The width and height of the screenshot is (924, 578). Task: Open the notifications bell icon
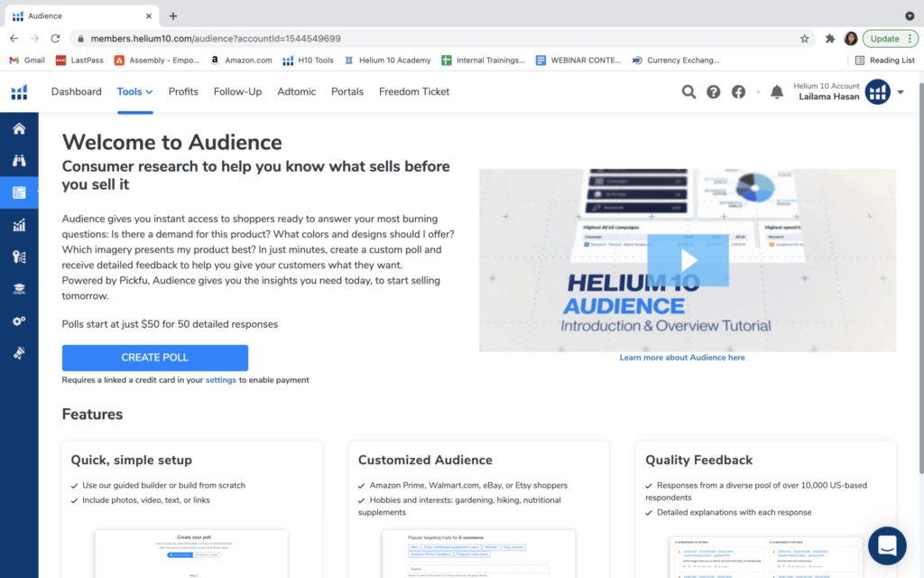(776, 92)
